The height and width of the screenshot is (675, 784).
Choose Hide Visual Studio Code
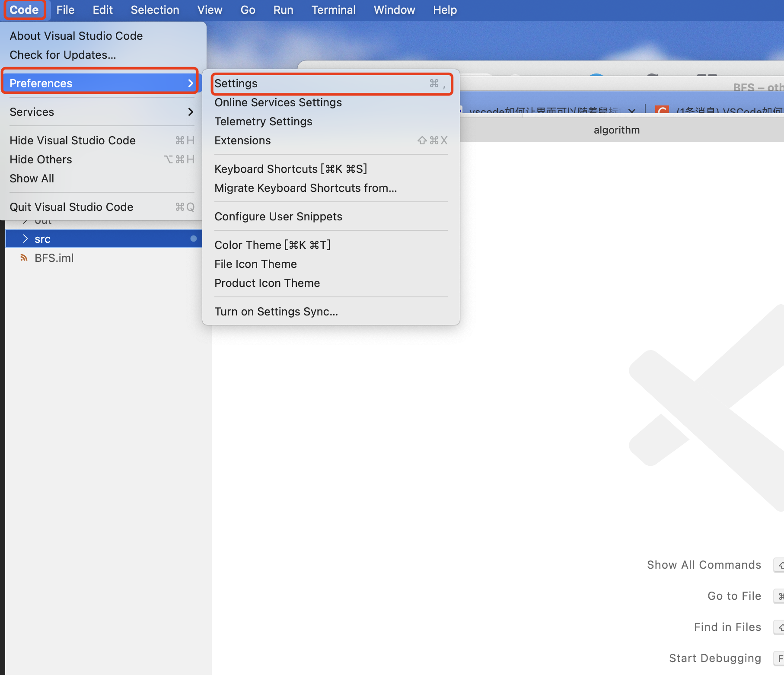click(103, 140)
